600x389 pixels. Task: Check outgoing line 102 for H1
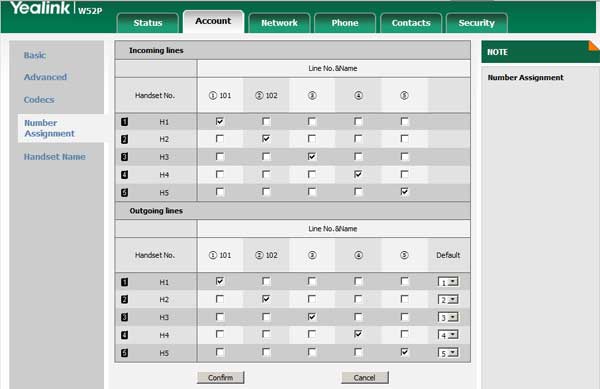click(x=266, y=281)
